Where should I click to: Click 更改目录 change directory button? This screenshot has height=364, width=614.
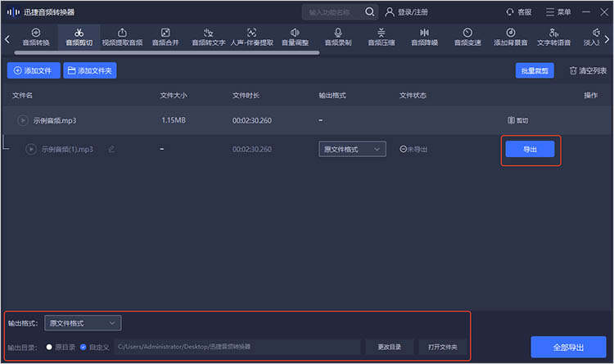[389, 347]
